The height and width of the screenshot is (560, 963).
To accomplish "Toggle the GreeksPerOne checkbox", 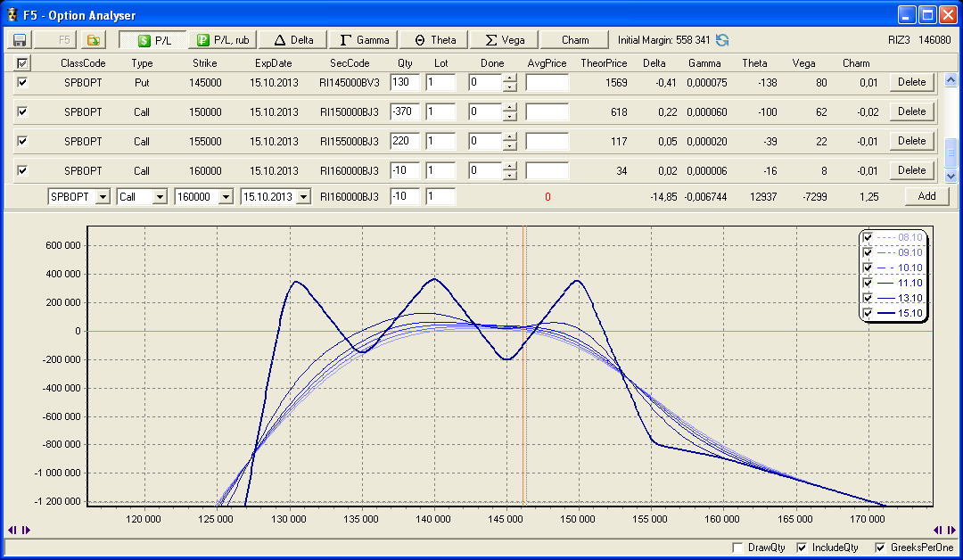I will tap(881, 548).
